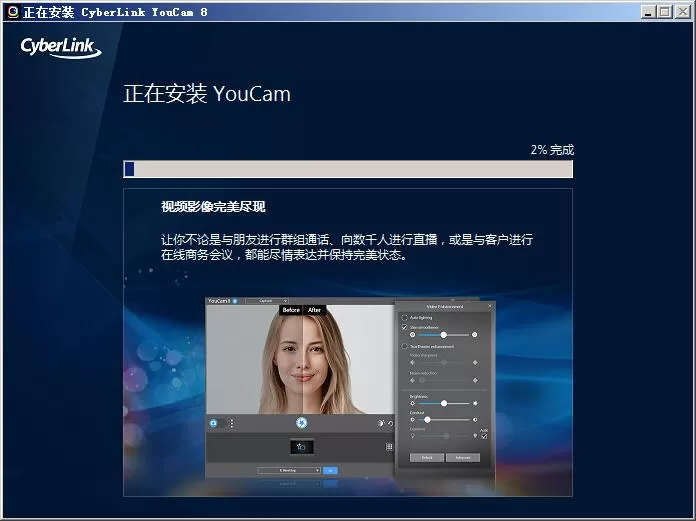Click the Contrast slider handle in preview
696x521 pixels.
coord(427,419)
